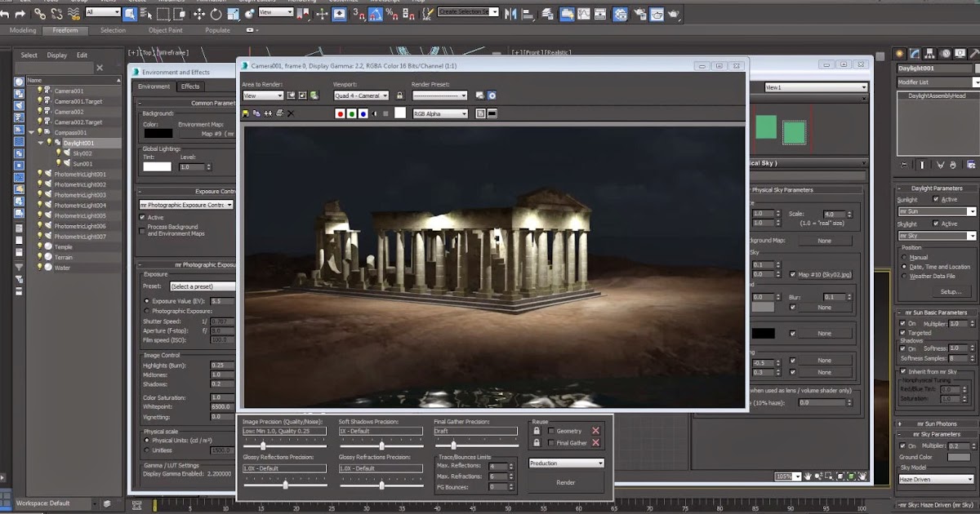980x514 pixels.
Task: Open Select by Name list tool
Action: pos(145,14)
